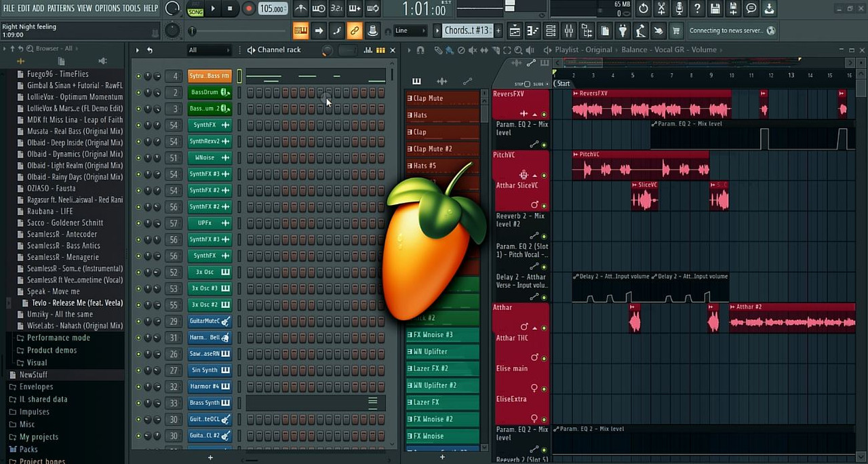Mute the PitchVC playlist track
Image resolution: width=868 pixels, height=464 pixels.
tap(544, 175)
